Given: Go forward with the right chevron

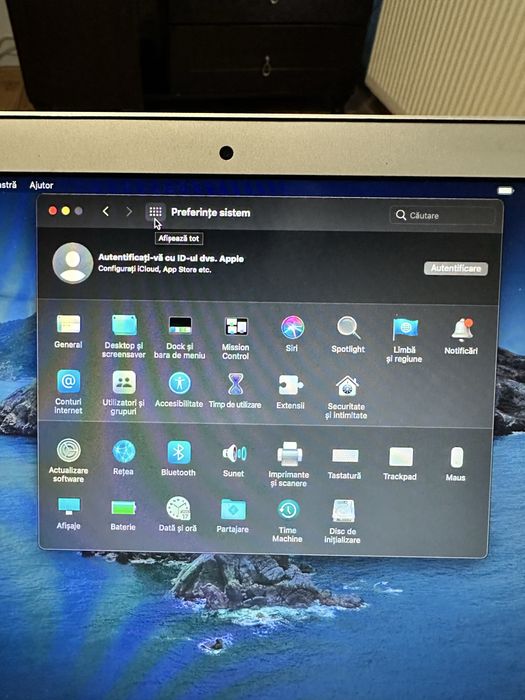Looking at the screenshot, I should [129, 212].
